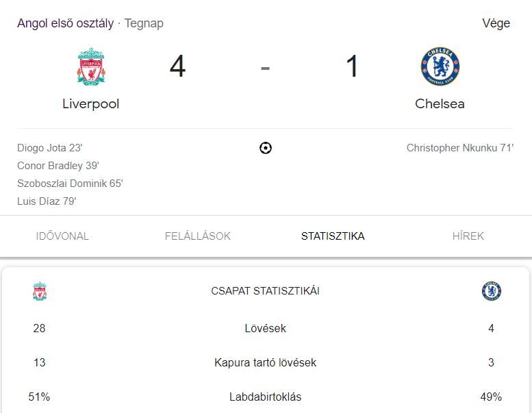Image resolution: width=532 pixels, height=413 pixels.
Task: Open the IDŐVONAL tab
Action: pyautogui.click(x=62, y=236)
